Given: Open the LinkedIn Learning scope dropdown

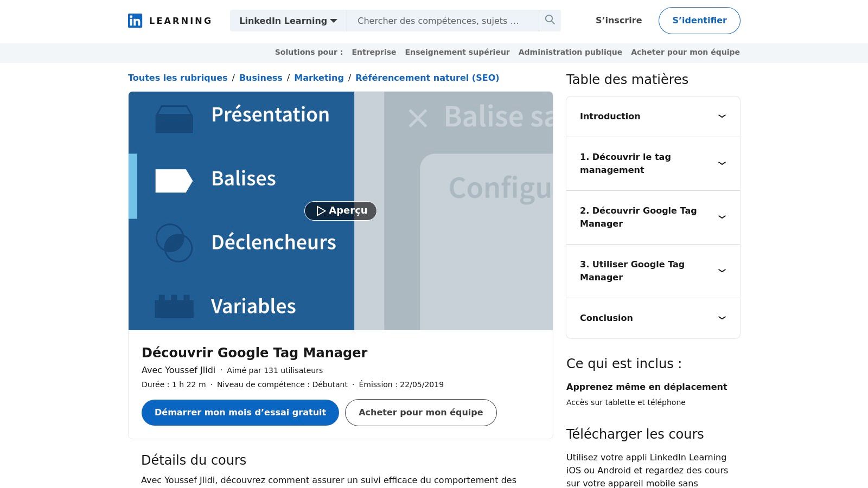Looking at the screenshot, I should click(x=288, y=21).
